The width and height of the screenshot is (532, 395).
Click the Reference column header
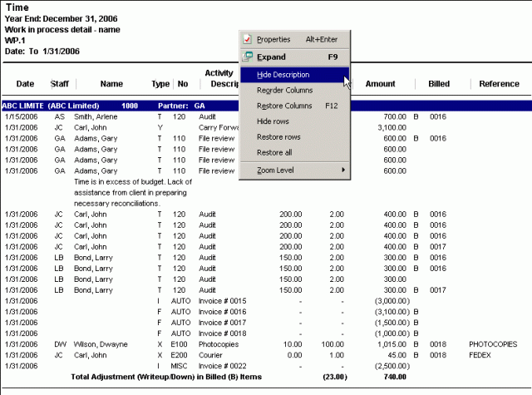(499, 84)
